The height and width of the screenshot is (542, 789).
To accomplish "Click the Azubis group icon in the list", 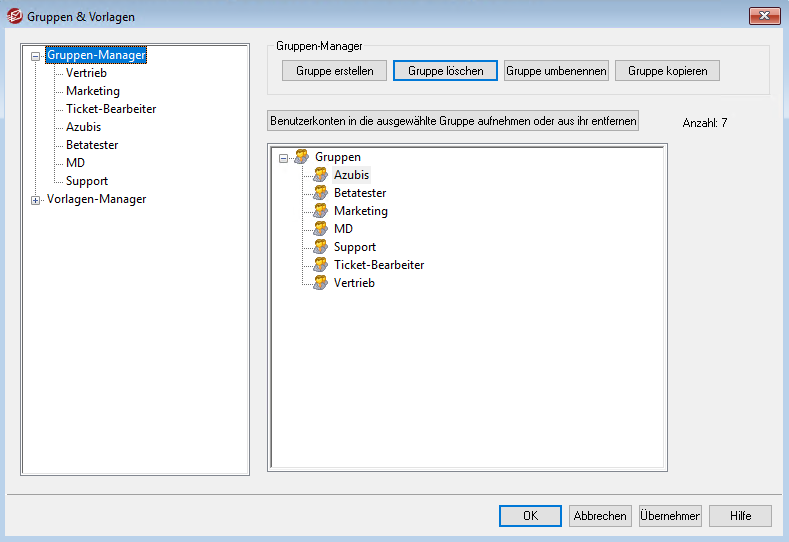I will click(x=320, y=175).
